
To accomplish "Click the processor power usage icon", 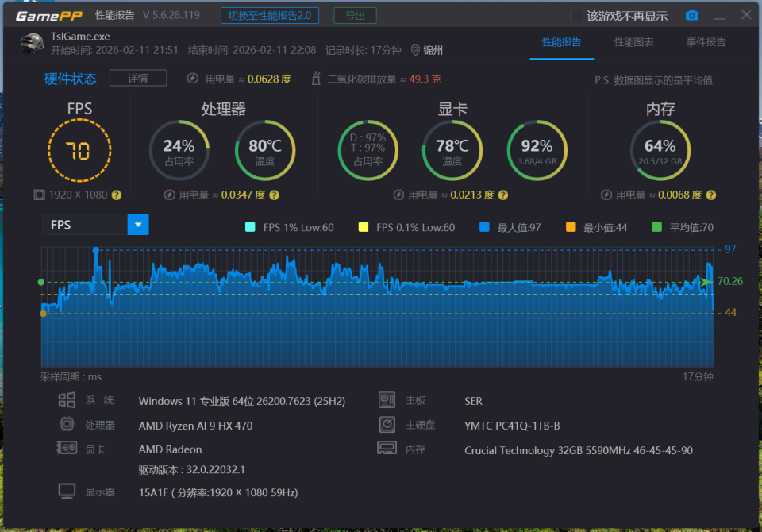I will pos(170,195).
